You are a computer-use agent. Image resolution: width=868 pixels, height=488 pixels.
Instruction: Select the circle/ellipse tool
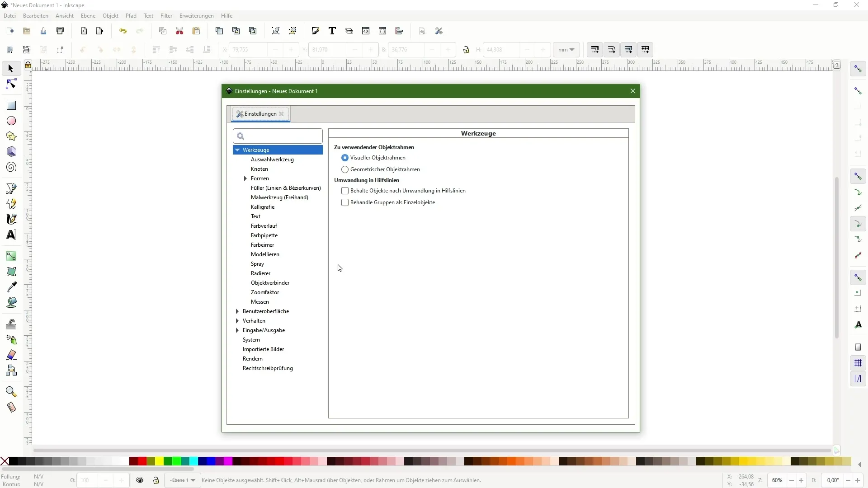coord(11,121)
